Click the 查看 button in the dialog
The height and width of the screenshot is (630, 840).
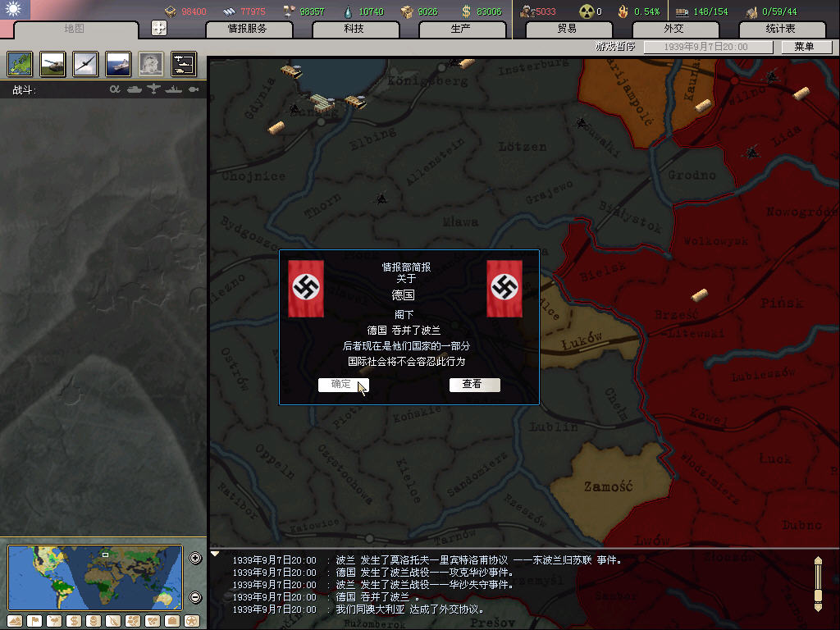pos(474,385)
